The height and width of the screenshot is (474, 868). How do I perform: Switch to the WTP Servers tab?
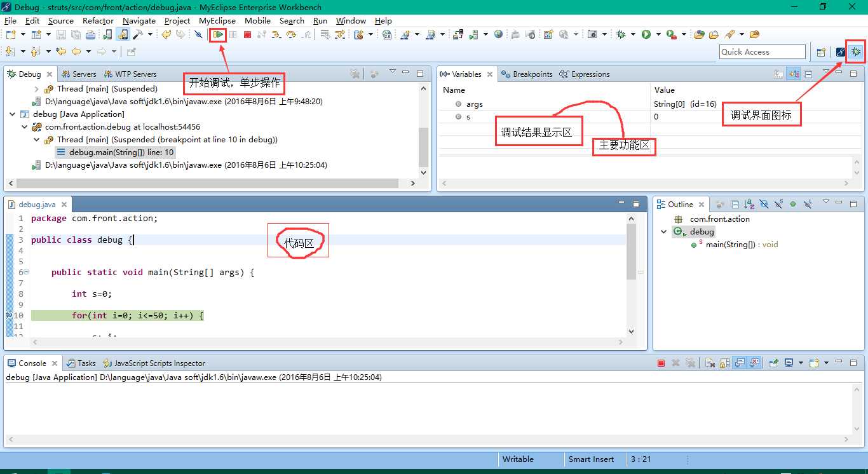[x=130, y=74]
